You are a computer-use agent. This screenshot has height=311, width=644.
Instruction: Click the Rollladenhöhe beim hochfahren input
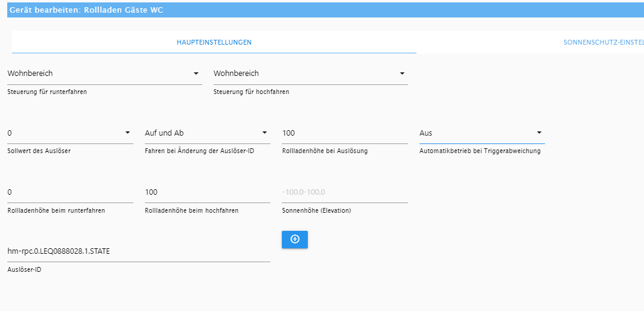tap(208, 192)
